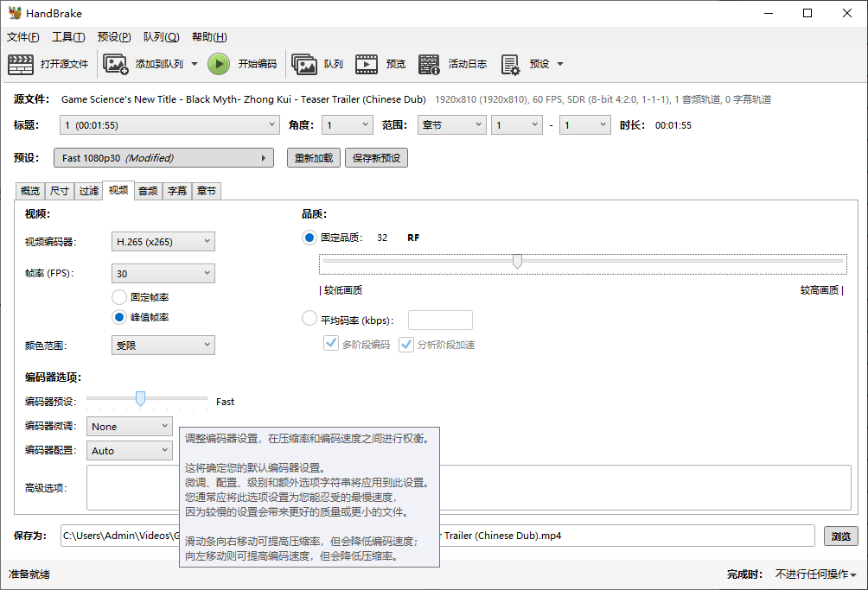Expand the Add to Queue dropdown arrow
Viewport: 868px width, 590px height.
tap(195, 64)
